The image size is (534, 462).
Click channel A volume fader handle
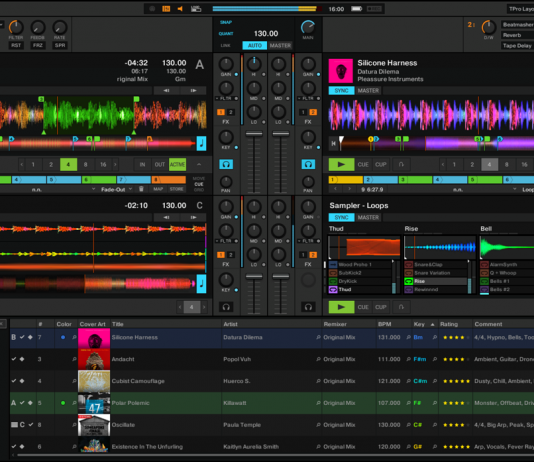point(254,134)
